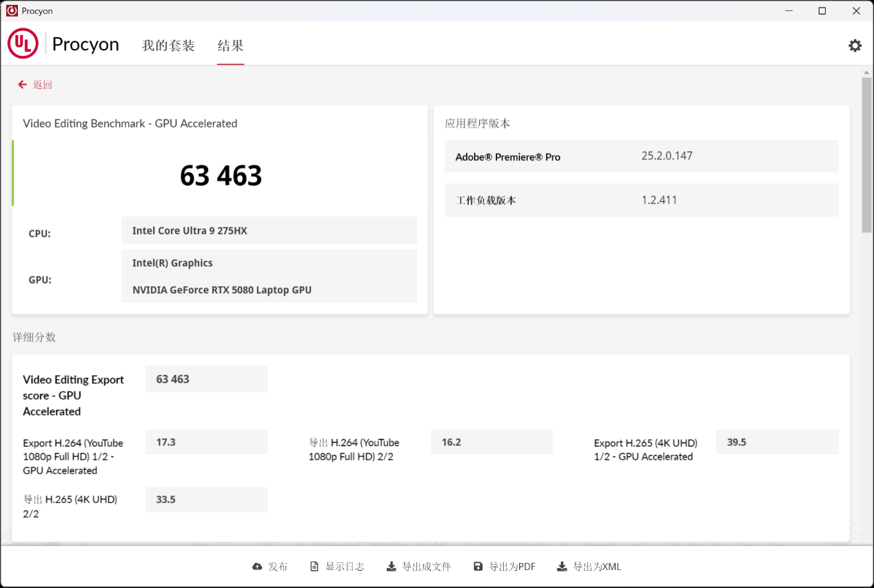Click the 导出为PDF save icon
874x588 pixels.
478,566
